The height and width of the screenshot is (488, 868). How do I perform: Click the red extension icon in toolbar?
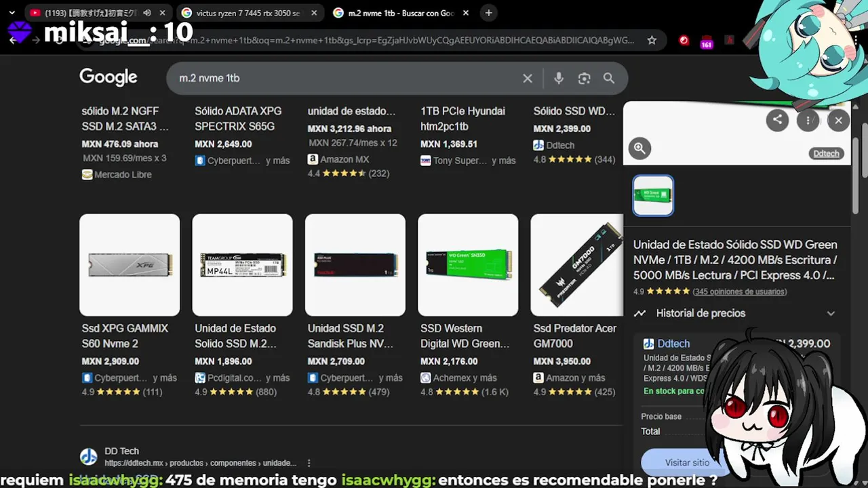click(684, 40)
